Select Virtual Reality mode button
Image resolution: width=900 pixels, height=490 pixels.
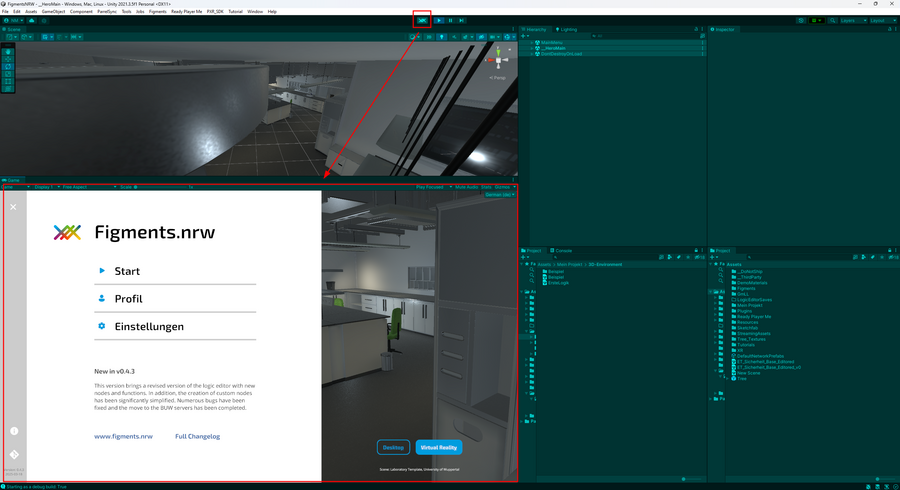tap(439, 447)
